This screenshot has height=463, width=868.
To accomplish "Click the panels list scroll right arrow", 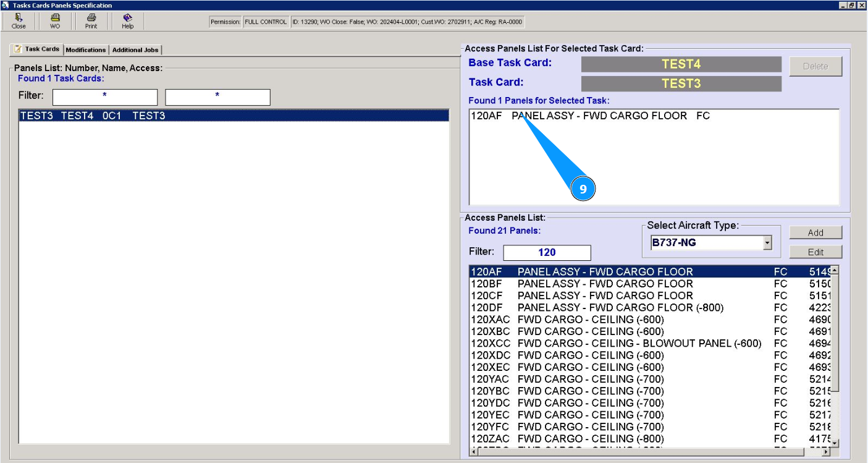I will [826, 452].
